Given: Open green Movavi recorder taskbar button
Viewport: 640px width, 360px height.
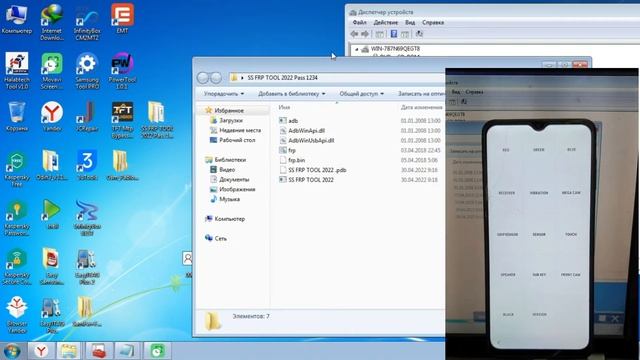Looking at the screenshot, I should 158,351.
